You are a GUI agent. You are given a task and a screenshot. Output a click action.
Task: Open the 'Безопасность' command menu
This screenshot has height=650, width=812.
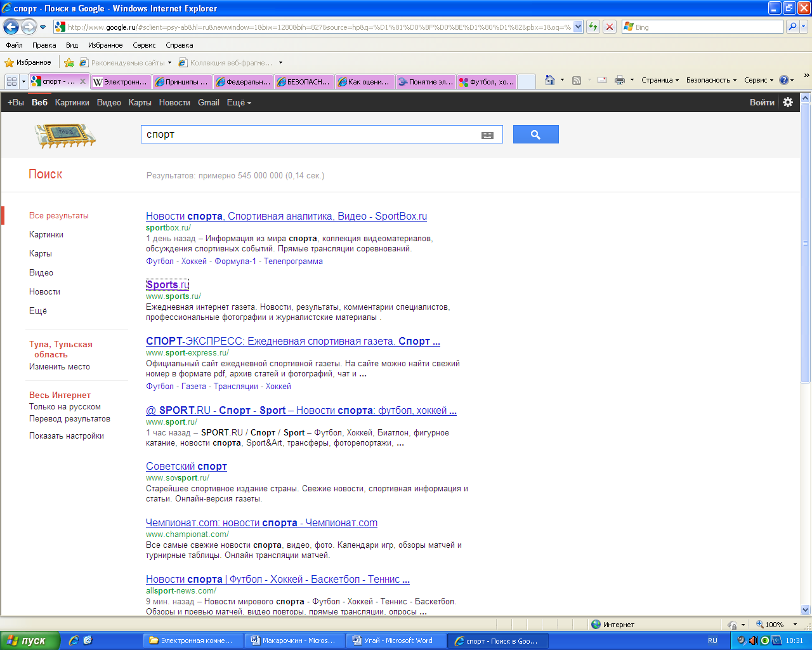click(711, 80)
